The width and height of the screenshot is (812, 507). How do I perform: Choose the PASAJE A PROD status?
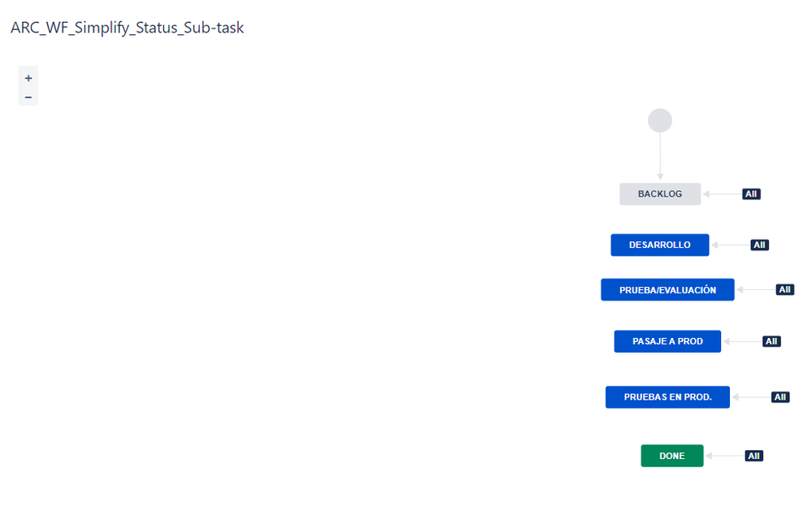click(667, 341)
